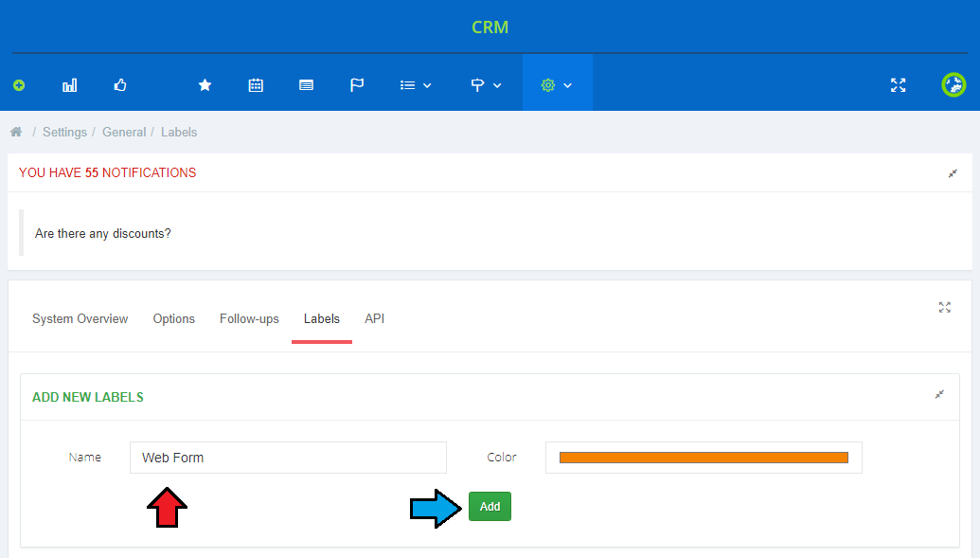Click the green plus add icon
Image resolution: width=980 pixels, height=558 pixels.
point(19,85)
